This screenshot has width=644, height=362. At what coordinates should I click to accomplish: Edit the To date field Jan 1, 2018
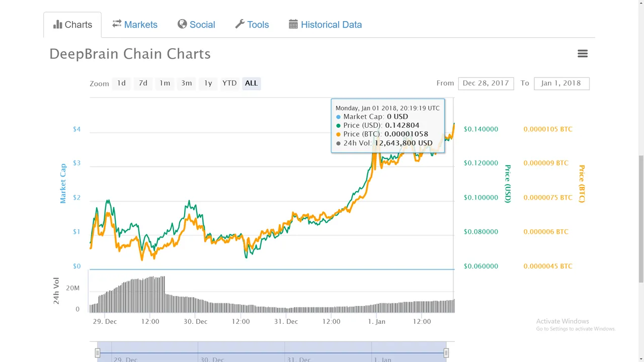pos(561,83)
